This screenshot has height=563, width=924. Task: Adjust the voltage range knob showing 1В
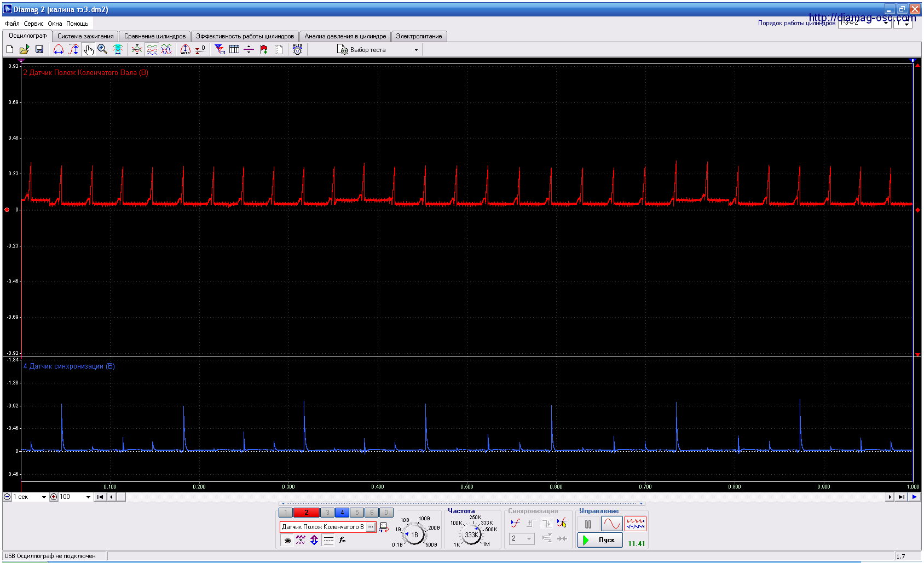pos(414,535)
